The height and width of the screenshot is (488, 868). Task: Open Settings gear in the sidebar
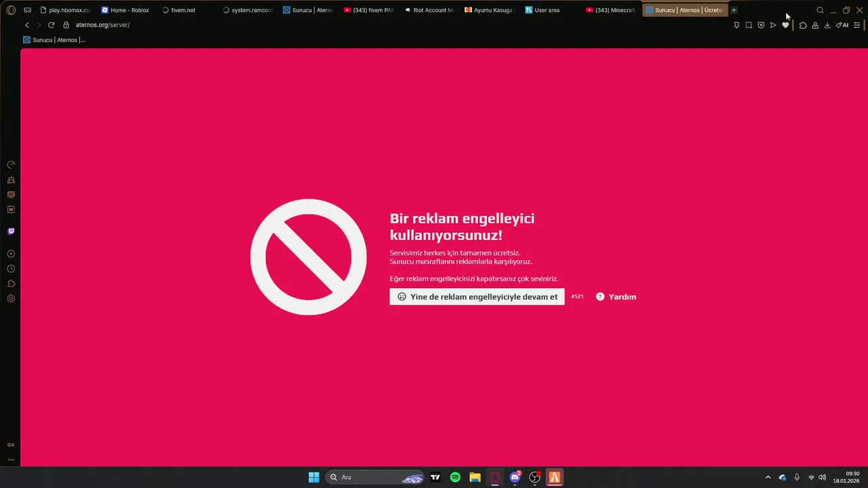(11, 298)
